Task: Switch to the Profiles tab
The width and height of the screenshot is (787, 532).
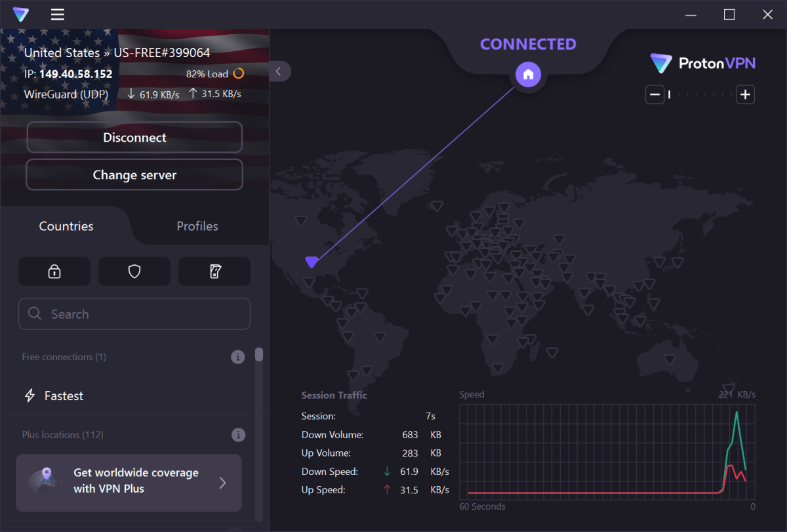Action: click(x=197, y=226)
